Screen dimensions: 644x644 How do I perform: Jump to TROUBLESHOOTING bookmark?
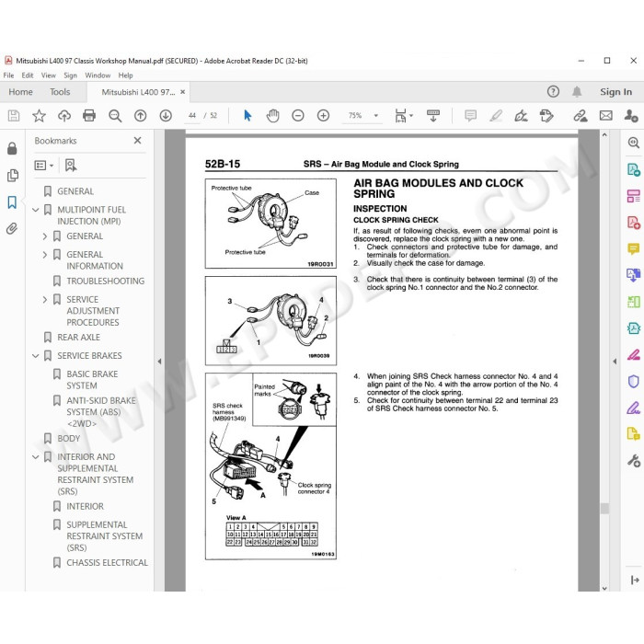click(106, 281)
